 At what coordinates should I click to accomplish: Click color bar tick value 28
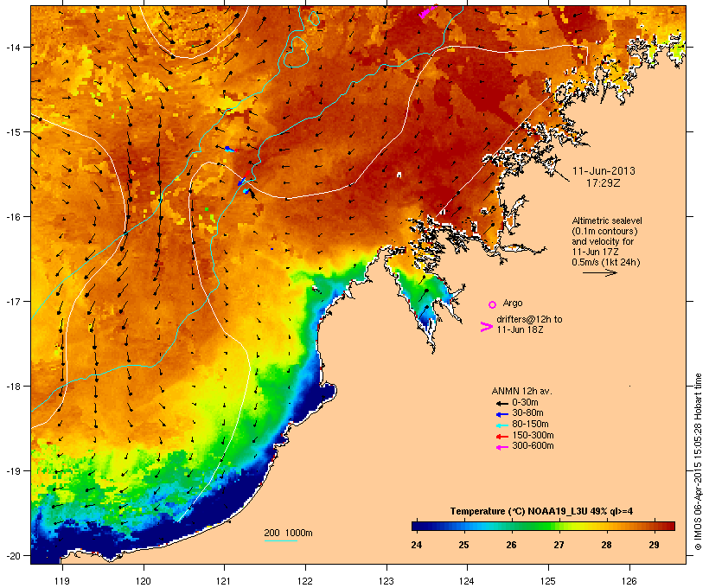(x=606, y=545)
